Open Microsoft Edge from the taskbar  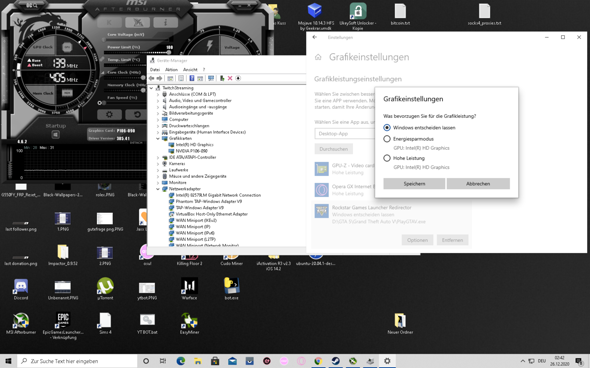tap(181, 361)
